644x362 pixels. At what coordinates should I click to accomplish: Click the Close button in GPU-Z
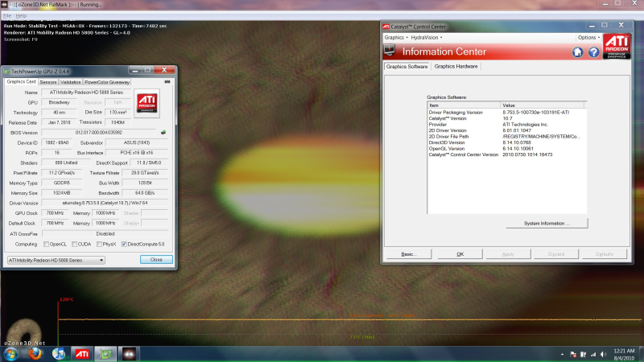tap(156, 260)
